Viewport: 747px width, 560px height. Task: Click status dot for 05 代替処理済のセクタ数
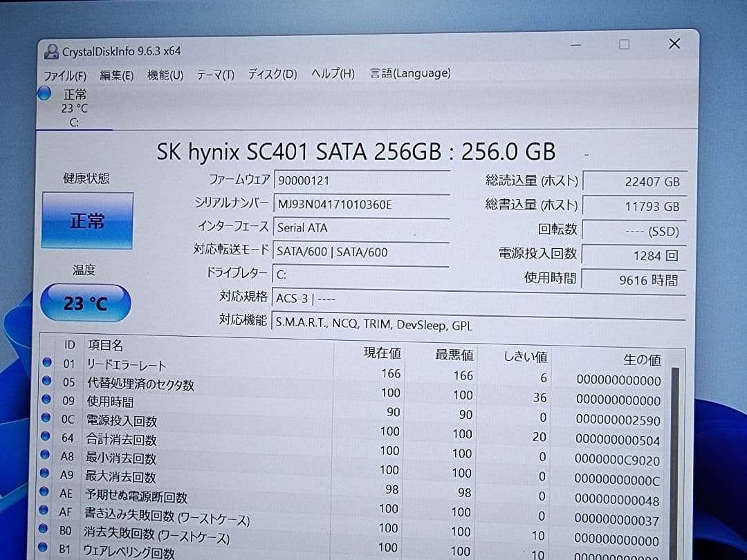(x=46, y=380)
